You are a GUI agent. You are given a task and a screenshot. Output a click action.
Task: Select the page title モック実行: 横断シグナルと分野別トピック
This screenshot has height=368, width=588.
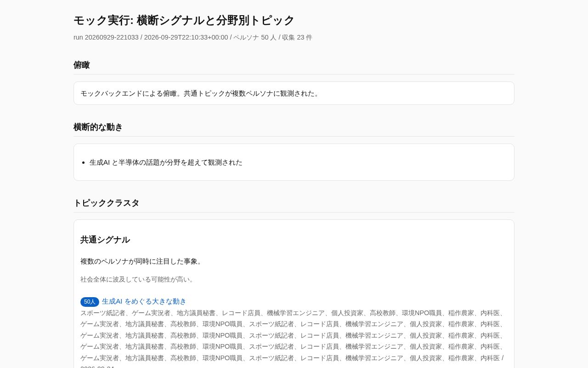tap(184, 20)
